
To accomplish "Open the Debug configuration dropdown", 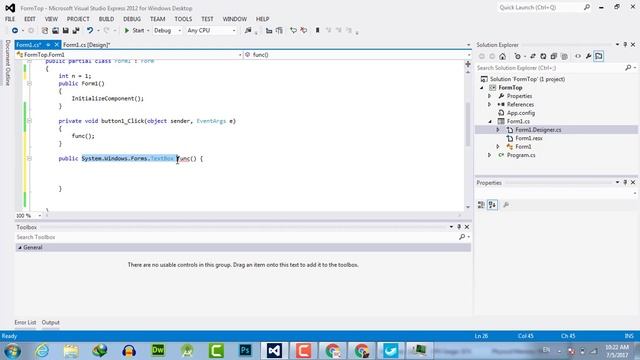I will (x=167, y=31).
